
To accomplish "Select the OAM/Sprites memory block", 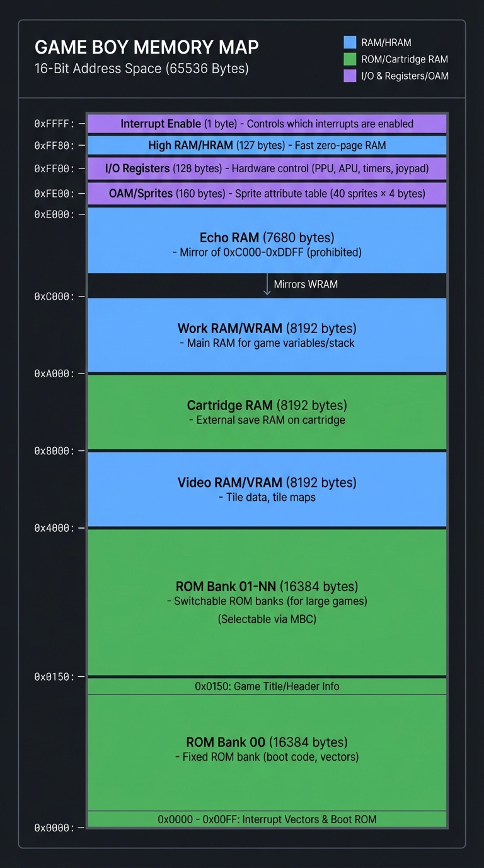I will point(267,194).
